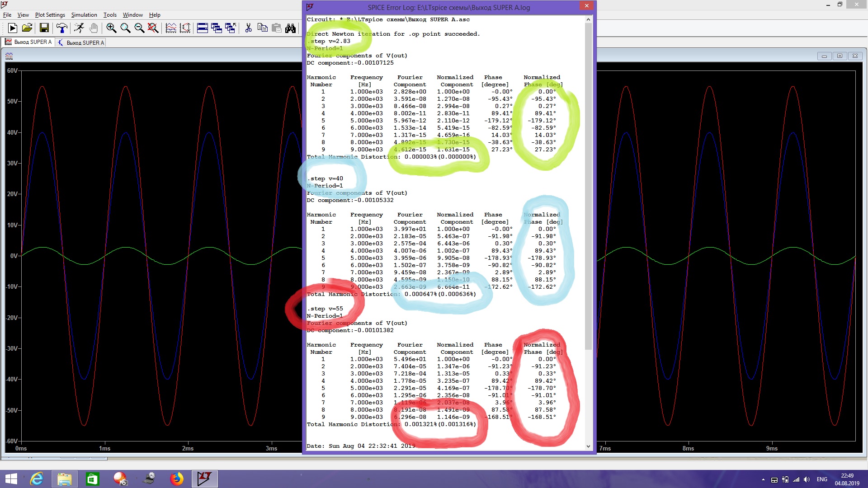Click the 1ms time axis label
Viewport: 868px width, 488px height.
click(x=104, y=448)
